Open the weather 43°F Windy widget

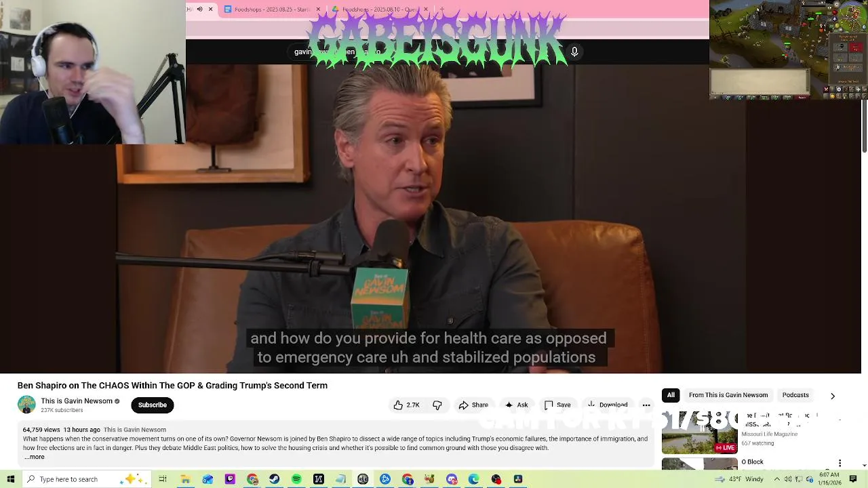point(739,479)
